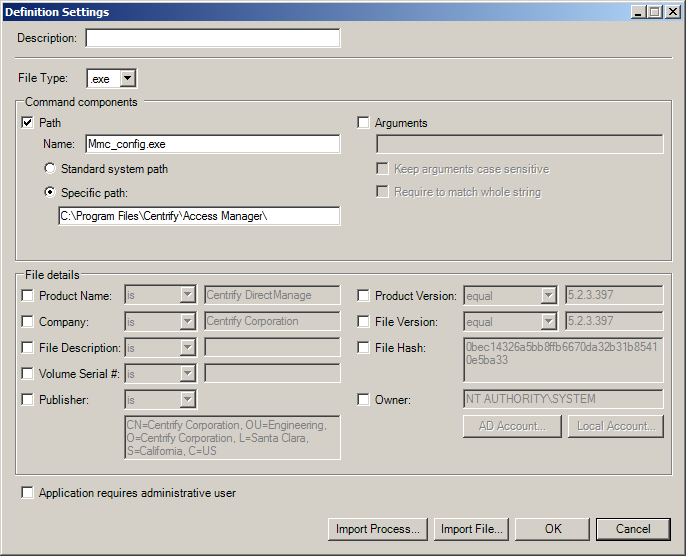Toggle Application requires administrative user
This screenshot has width=686, height=556.
coord(28,493)
